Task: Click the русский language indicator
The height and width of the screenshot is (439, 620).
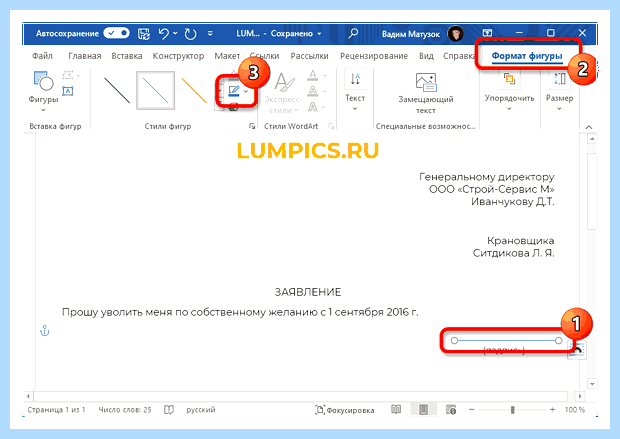Action: 201,410
